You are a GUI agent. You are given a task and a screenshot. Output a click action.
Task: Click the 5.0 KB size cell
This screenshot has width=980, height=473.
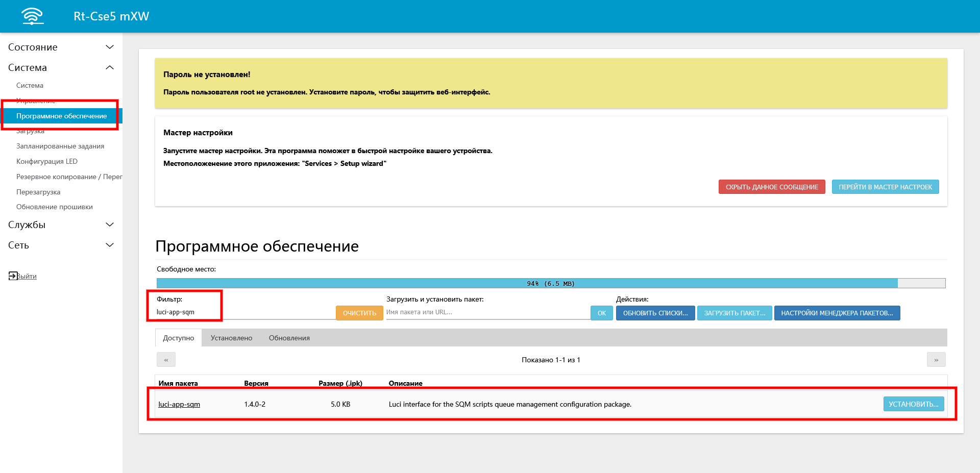pyautogui.click(x=340, y=404)
